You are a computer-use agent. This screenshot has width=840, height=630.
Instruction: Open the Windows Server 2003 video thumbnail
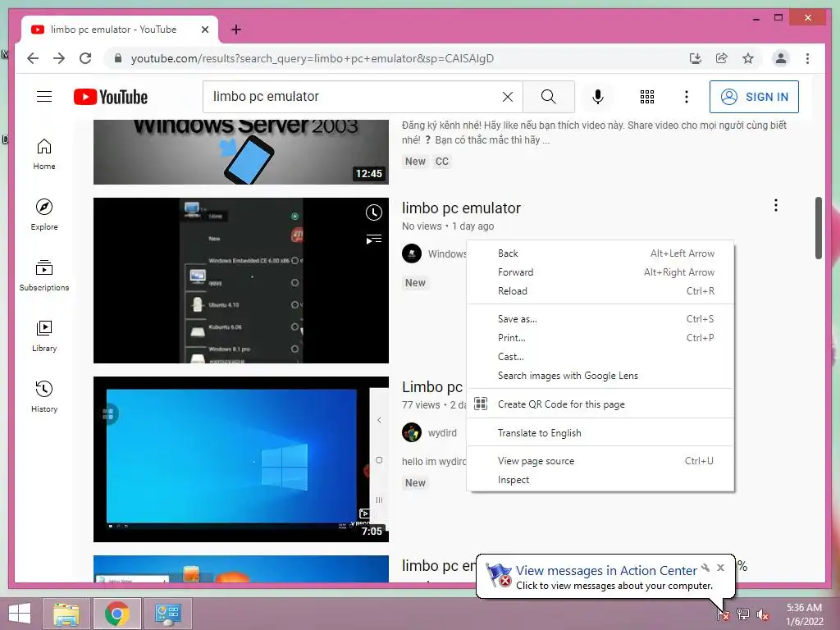241,152
